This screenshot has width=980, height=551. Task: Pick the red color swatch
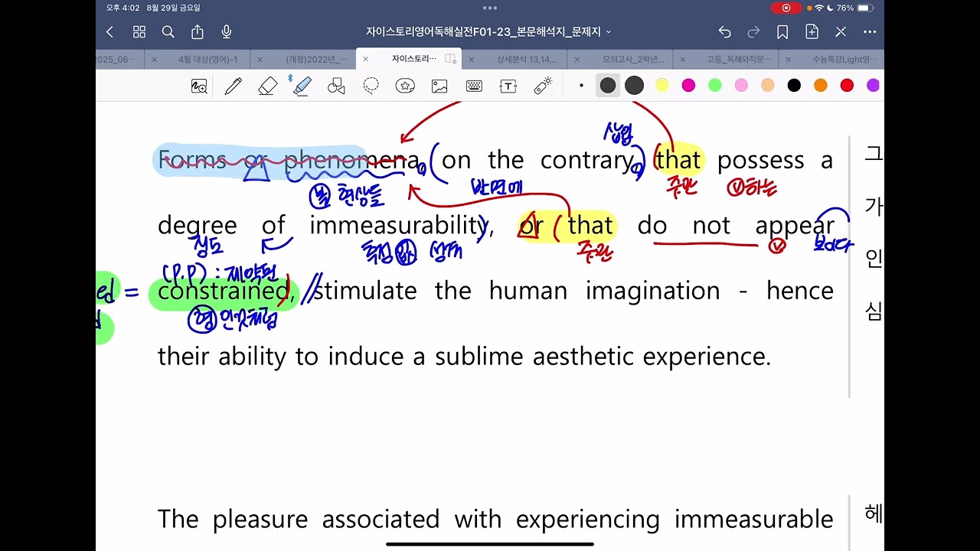(847, 86)
